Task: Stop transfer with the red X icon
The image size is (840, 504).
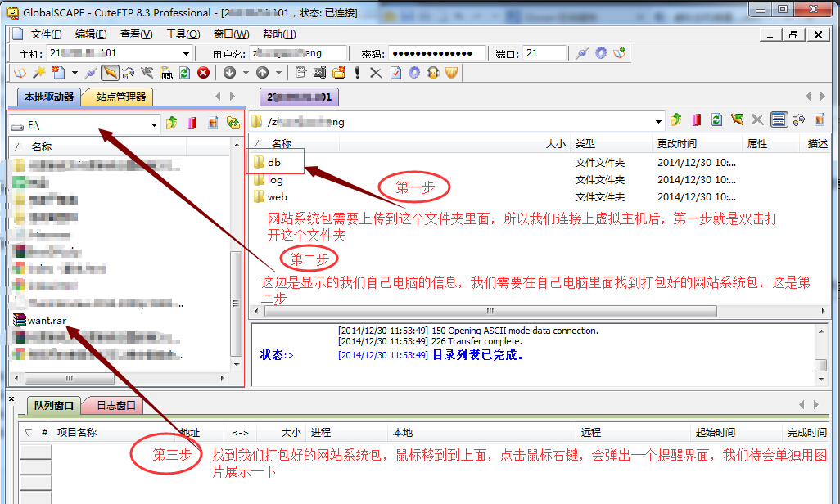Action: coord(204,72)
